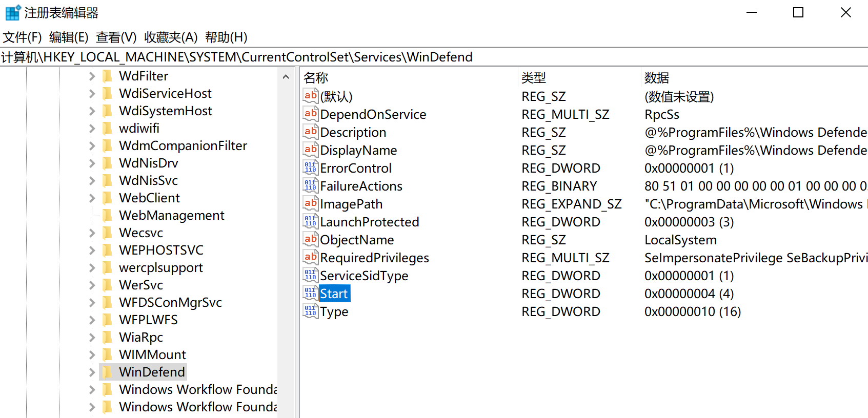Image resolution: width=868 pixels, height=418 pixels.
Task: Click the Type DWORD value icon
Action: (311, 311)
